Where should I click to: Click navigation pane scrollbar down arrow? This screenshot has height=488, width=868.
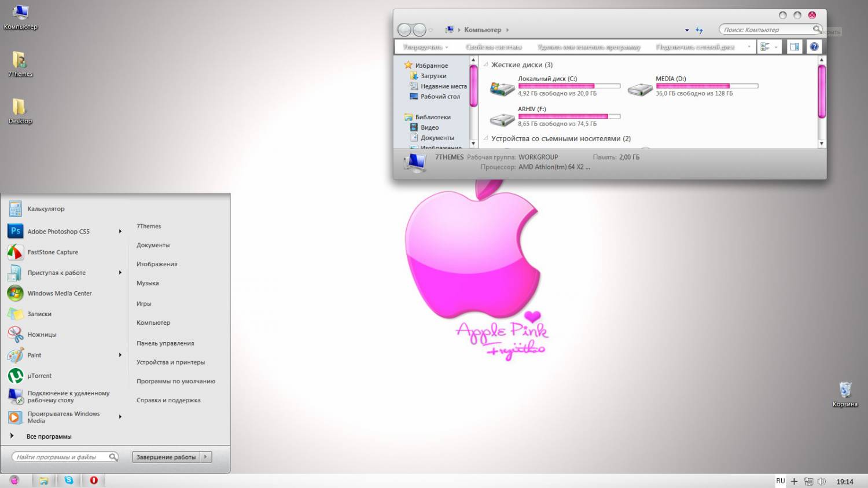(473, 144)
